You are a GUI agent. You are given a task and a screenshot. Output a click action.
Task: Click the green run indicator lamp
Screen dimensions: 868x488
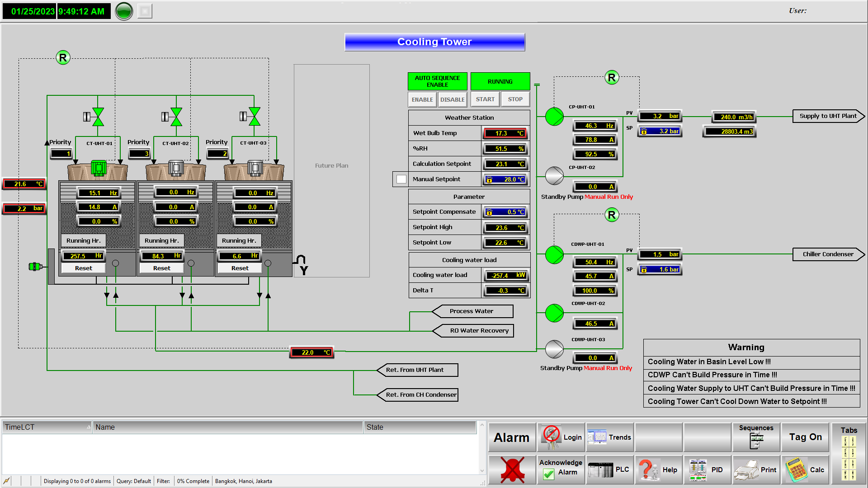124,11
